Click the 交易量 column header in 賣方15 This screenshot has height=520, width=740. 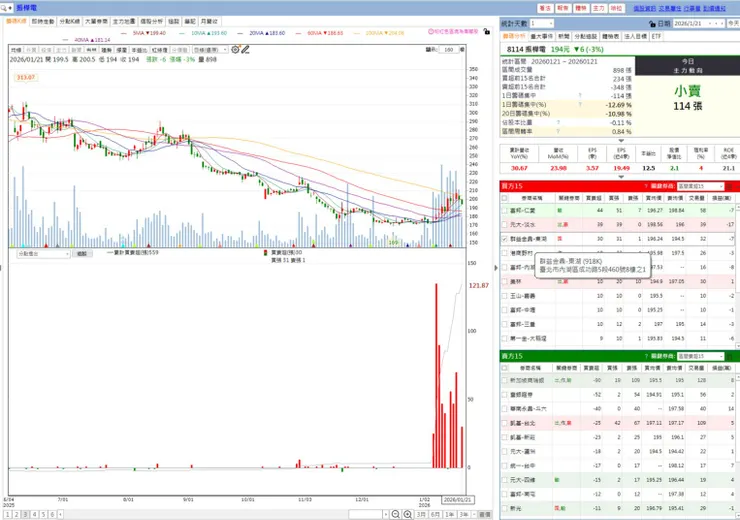pos(697,368)
